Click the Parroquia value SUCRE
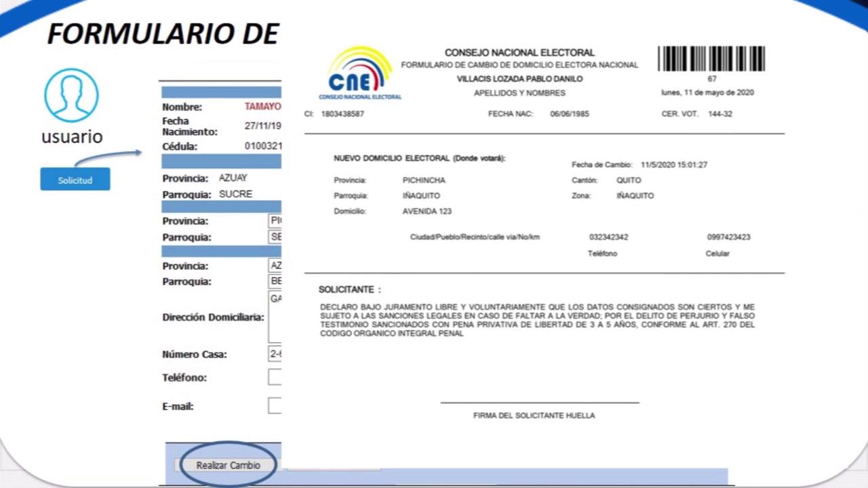This screenshot has width=868, height=488. pos(235,194)
